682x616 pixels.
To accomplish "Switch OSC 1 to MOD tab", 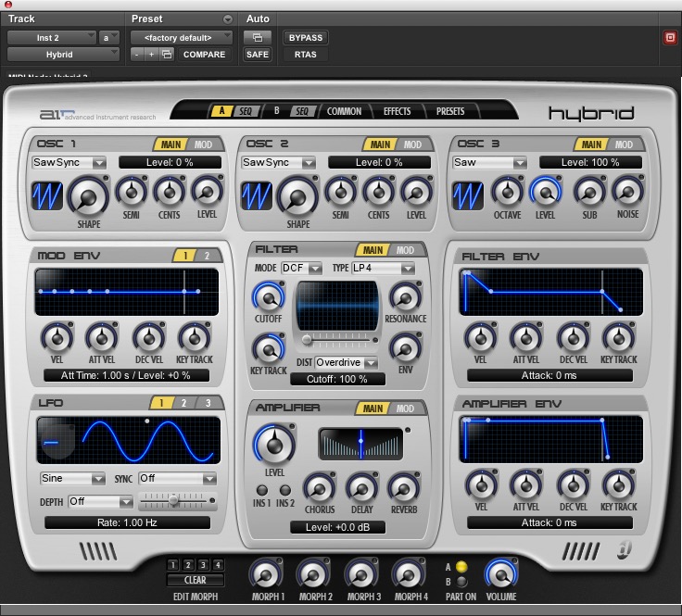I will point(203,145).
